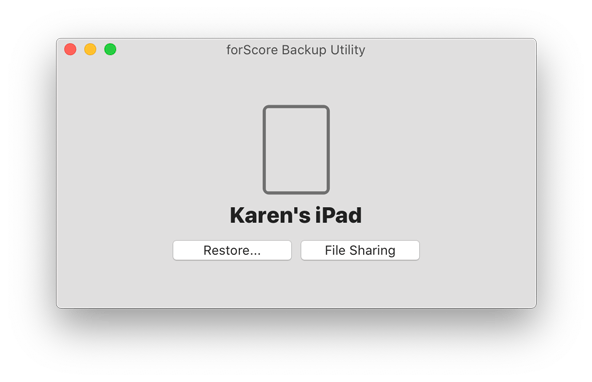Click the word "Backup" in window title
Image resolution: width=592 pixels, height=382 pixels.
point(304,50)
